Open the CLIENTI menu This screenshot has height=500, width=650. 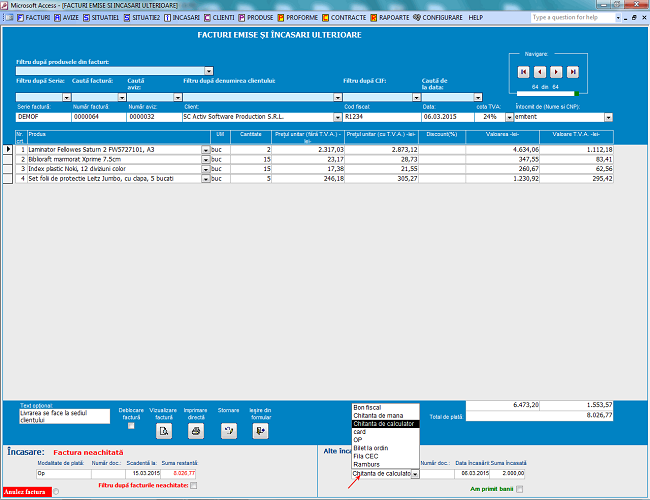point(219,17)
